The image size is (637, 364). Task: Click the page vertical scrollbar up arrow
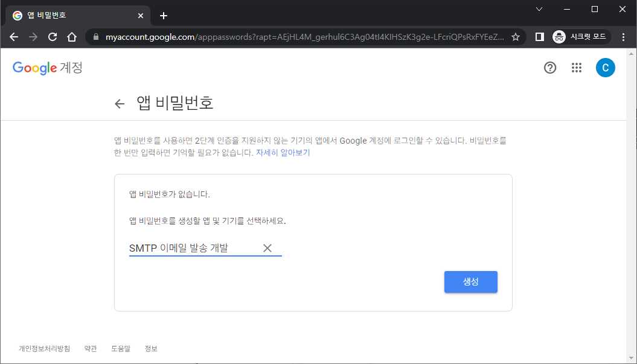pos(631,53)
